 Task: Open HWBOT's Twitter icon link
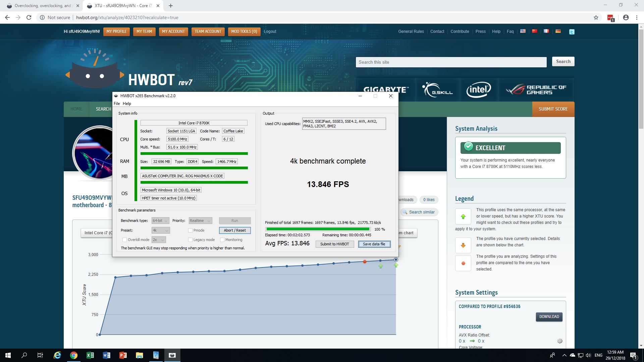click(x=572, y=32)
